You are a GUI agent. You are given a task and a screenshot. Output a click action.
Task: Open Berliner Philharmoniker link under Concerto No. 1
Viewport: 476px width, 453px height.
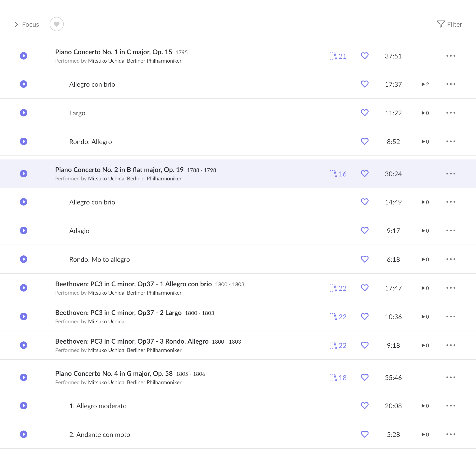point(154,61)
